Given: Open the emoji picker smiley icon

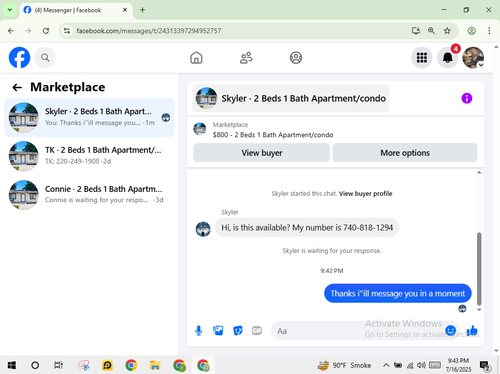Looking at the screenshot, I should 451,330.
